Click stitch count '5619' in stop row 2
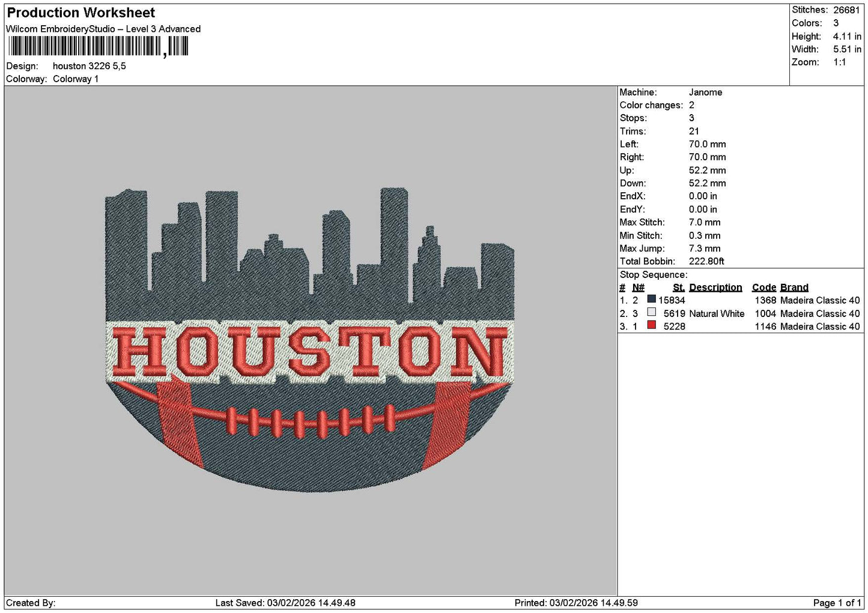The height and width of the screenshot is (613, 868). 674,313
